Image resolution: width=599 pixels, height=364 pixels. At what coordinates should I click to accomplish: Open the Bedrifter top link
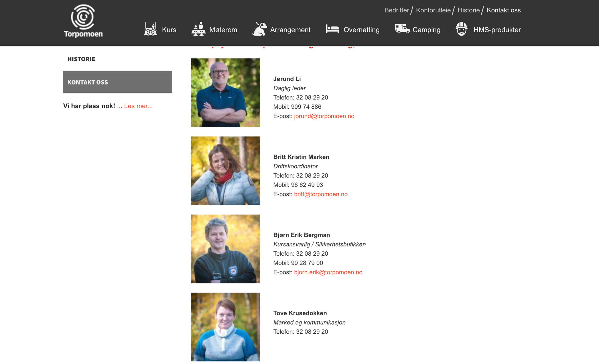coord(396,10)
